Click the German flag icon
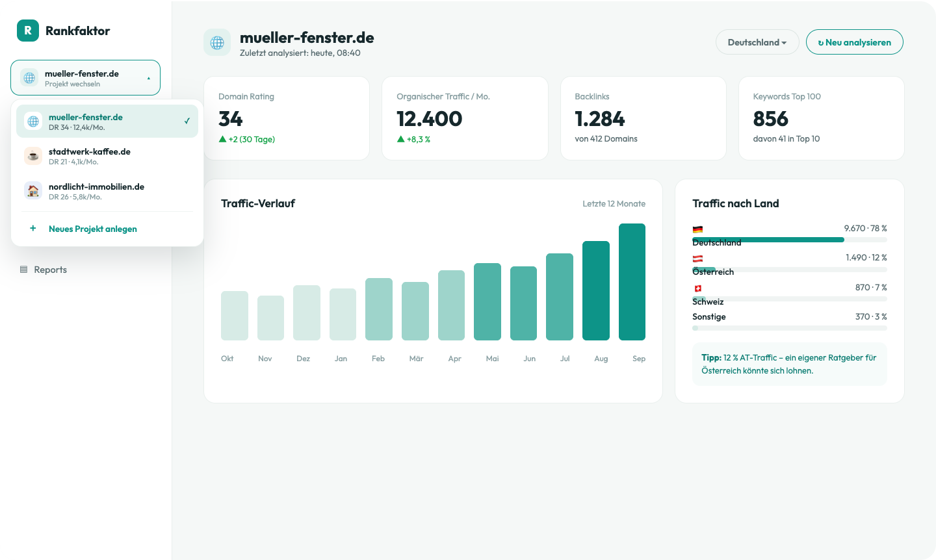This screenshot has height=560, width=936. point(697,229)
